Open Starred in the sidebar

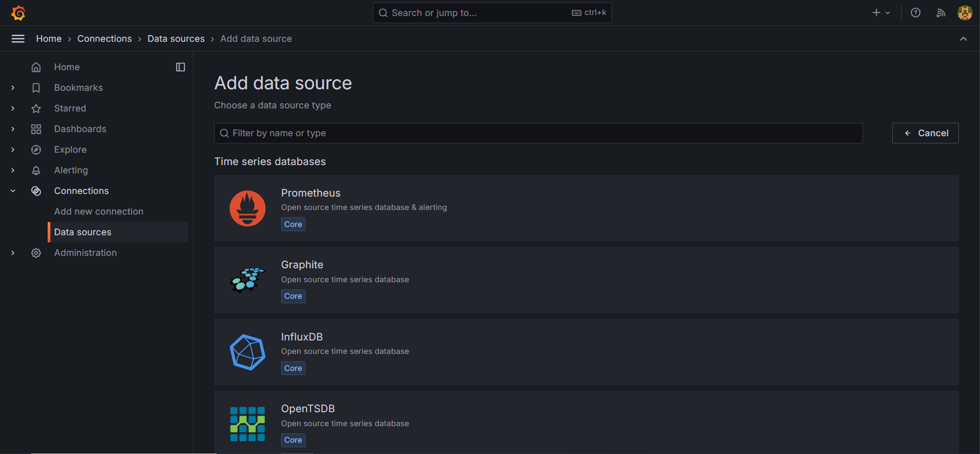pyautogui.click(x=70, y=108)
